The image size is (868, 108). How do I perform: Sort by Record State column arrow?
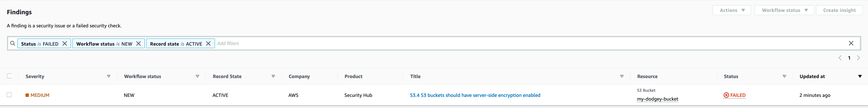coord(273,76)
